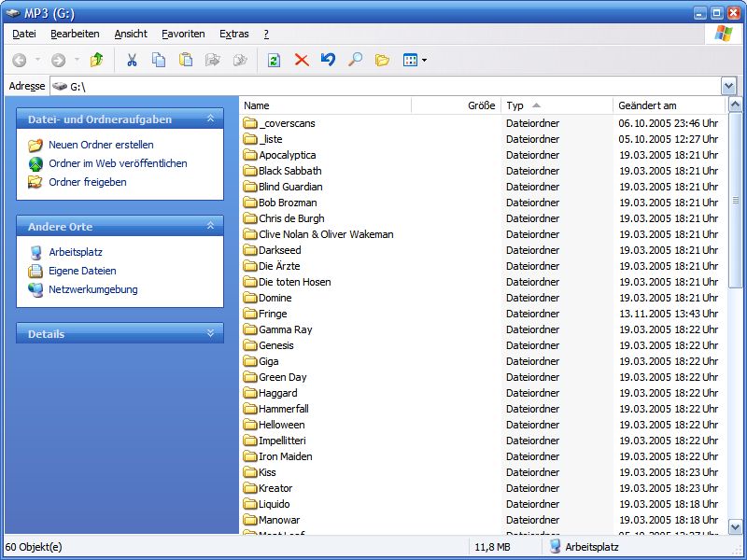The image size is (747, 560).
Task: Click the Copy toolbar icon
Action: point(159,60)
